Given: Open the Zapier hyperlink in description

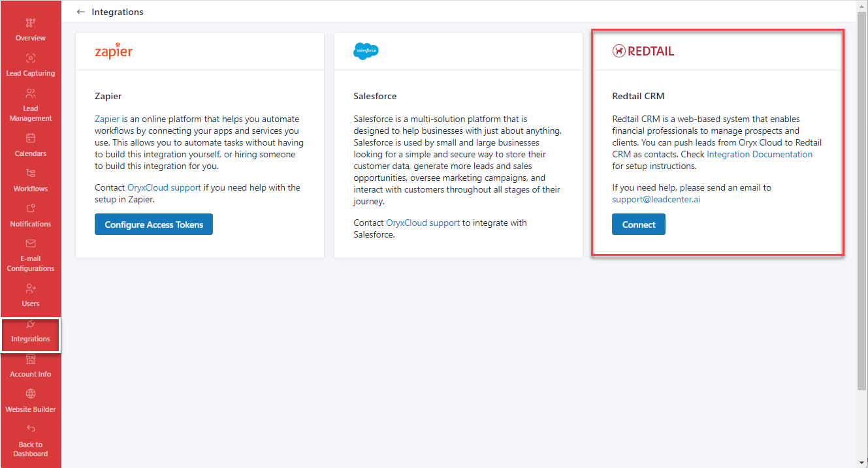Looking at the screenshot, I should (107, 119).
